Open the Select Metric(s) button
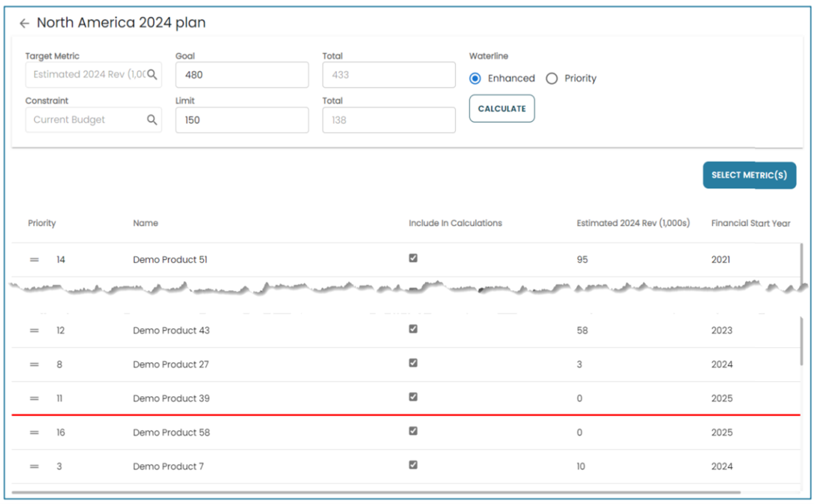Image resolution: width=814 pixels, height=504 pixels. (x=749, y=175)
